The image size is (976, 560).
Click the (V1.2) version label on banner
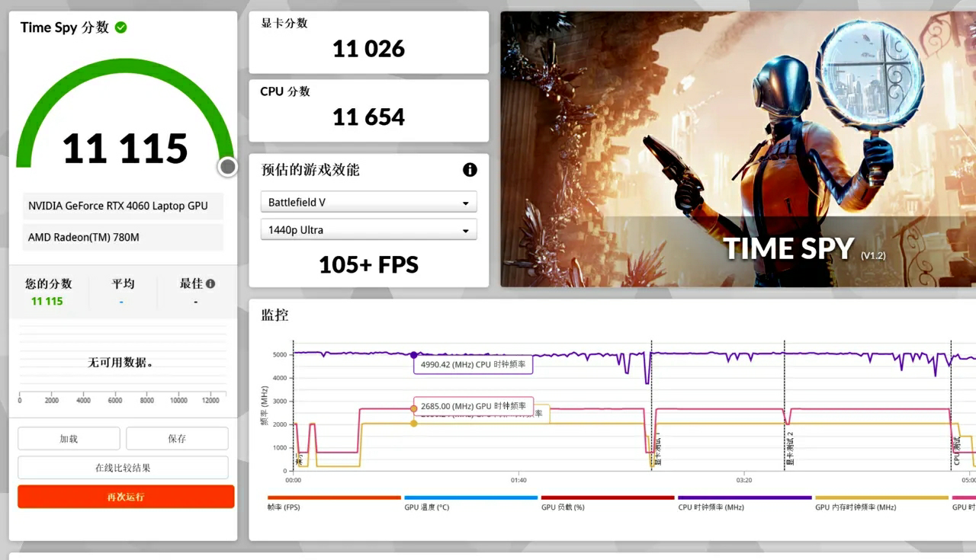(873, 256)
